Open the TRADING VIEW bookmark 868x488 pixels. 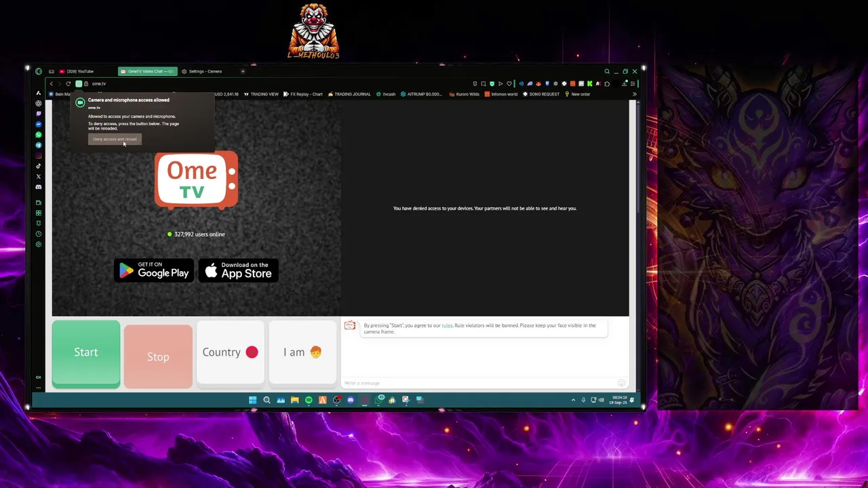click(x=261, y=94)
